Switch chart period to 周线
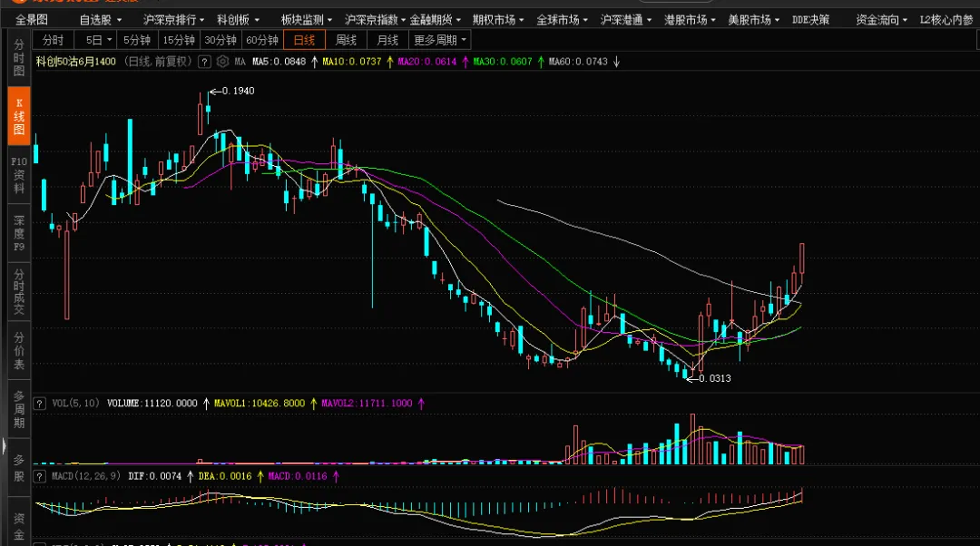The height and width of the screenshot is (546, 980). (346, 40)
